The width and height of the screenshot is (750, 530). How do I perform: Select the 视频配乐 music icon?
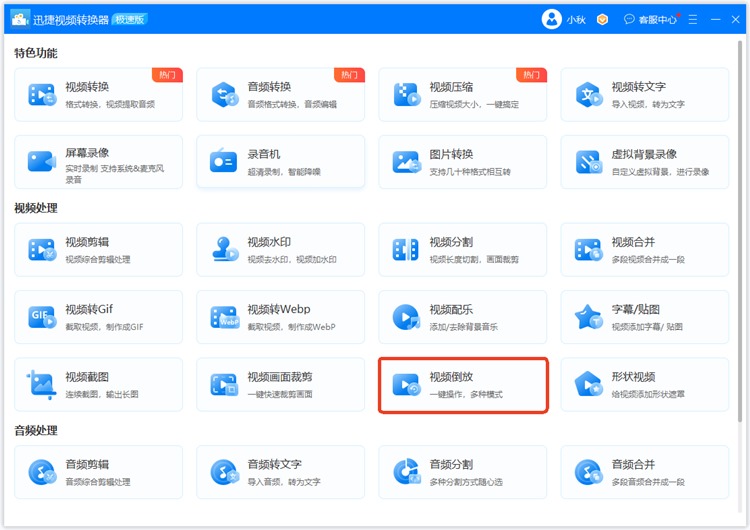[407, 317]
